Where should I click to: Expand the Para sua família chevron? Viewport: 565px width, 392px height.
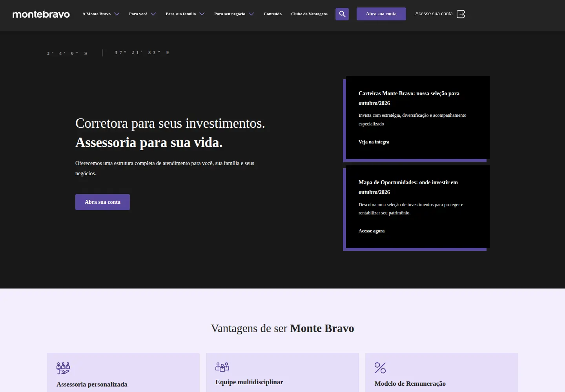coord(202,14)
